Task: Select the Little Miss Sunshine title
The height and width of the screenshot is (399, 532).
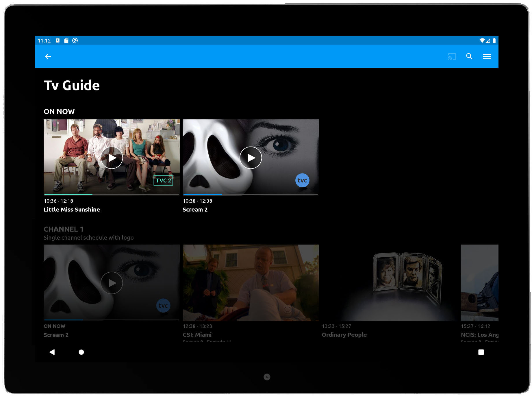Action: [72, 210]
